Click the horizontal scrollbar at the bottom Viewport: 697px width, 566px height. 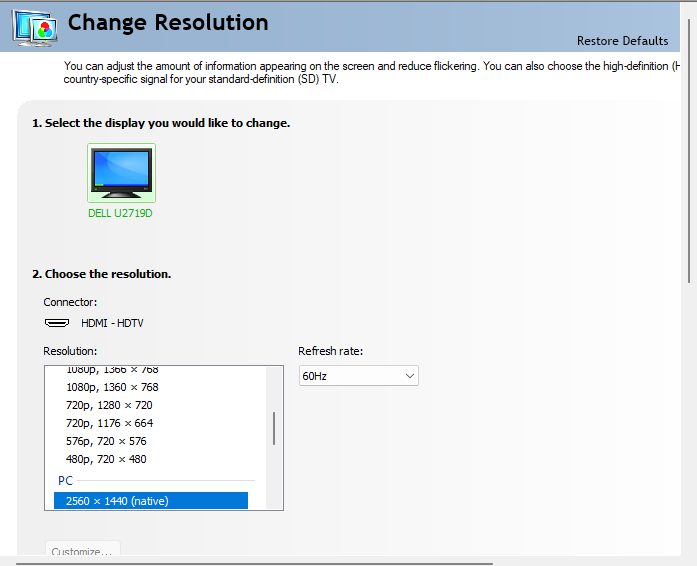[255, 563]
